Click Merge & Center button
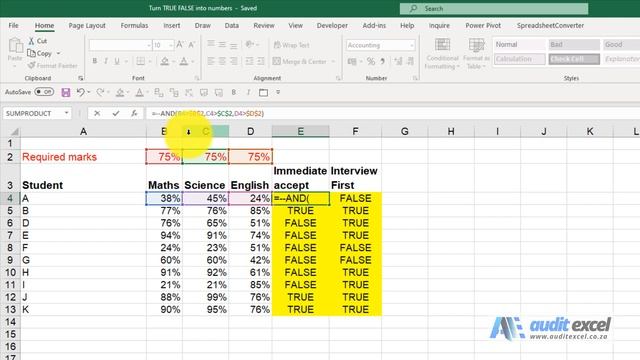 click(300, 61)
